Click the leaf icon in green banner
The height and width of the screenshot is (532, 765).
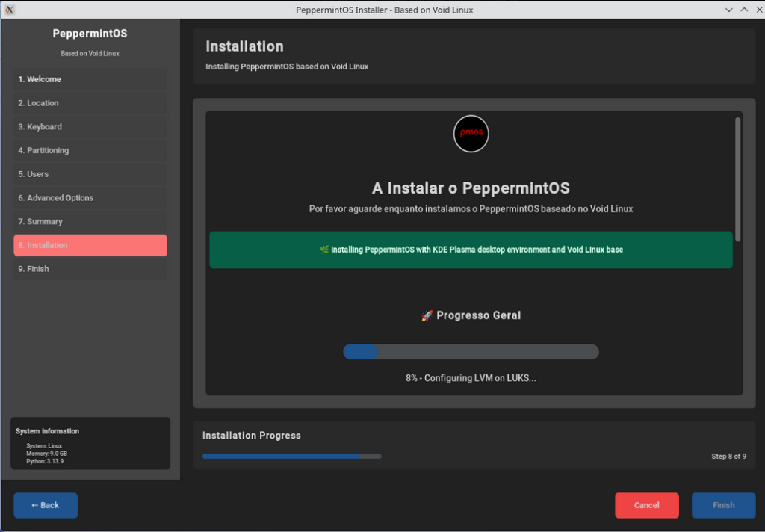pyautogui.click(x=324, y=250)
